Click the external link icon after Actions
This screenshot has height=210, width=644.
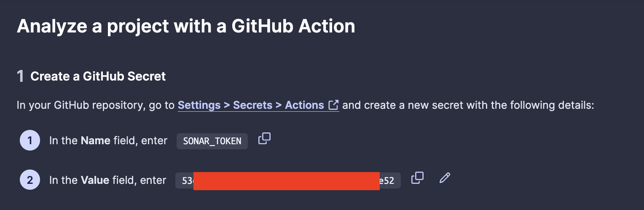tap(333, 105)
